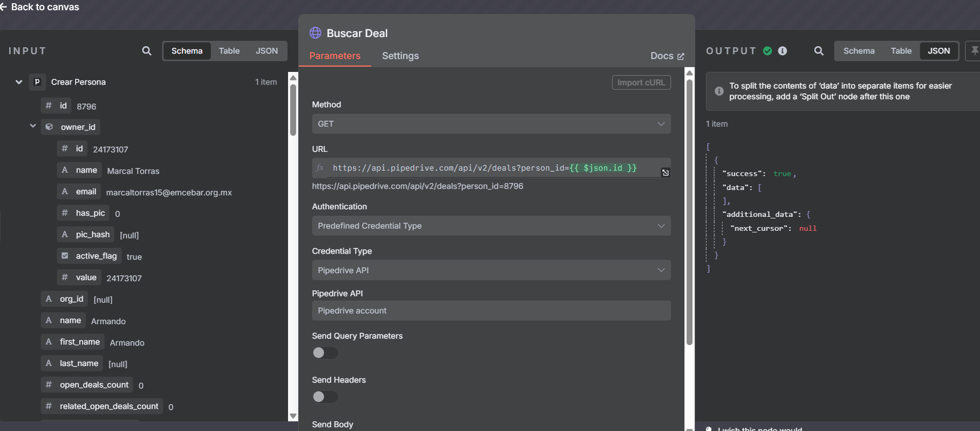
Task: Switch INPUT view to Schema
Action: point(187,51)
